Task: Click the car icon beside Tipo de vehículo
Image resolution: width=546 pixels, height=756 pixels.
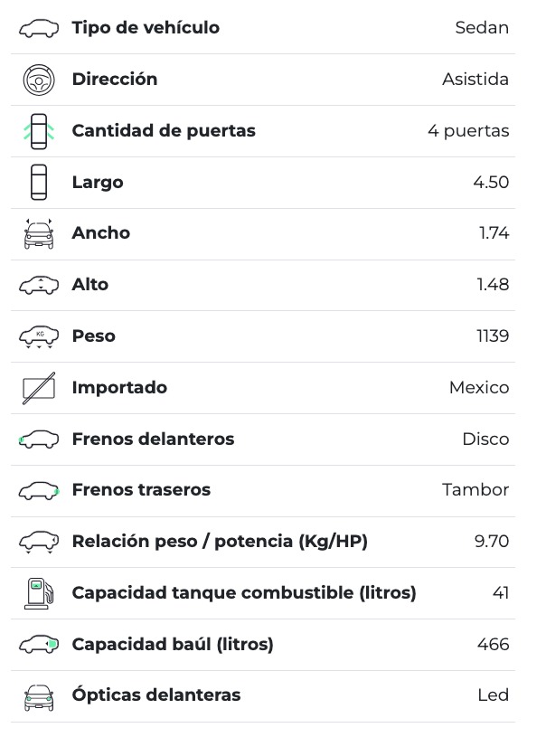Action: tap(38, 28)
